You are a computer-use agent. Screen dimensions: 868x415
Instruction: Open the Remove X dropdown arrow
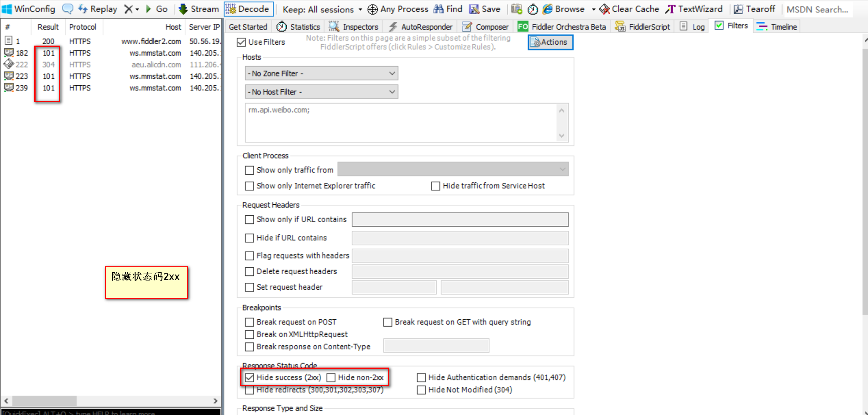point(137,9)
